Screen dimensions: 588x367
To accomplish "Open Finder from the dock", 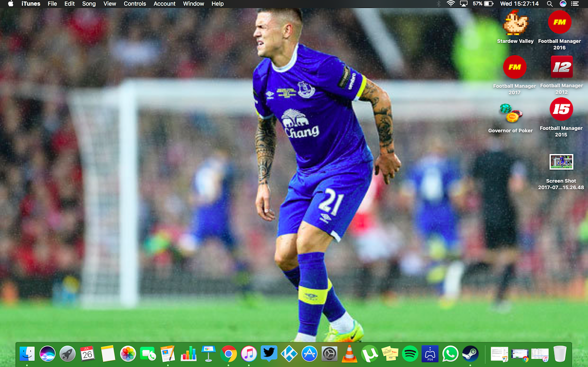I will (x=27, y=354).
